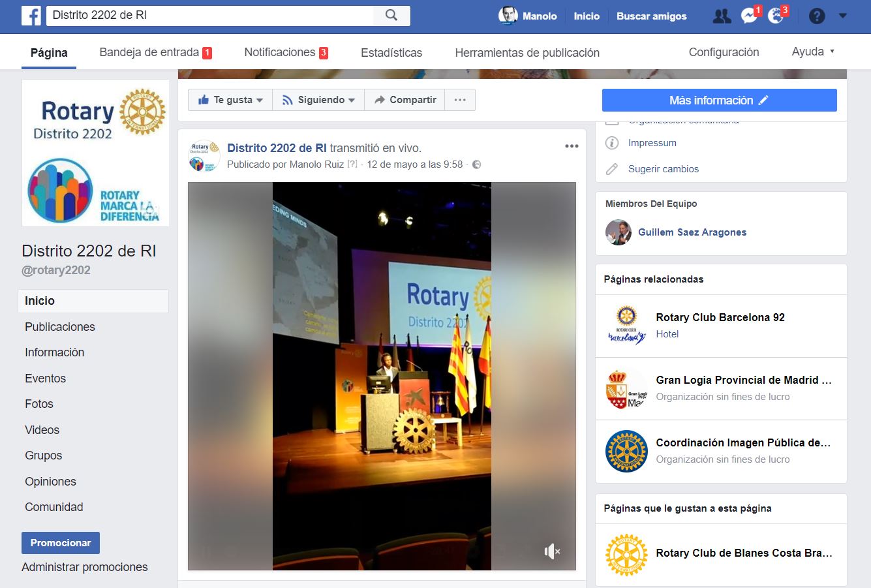Open Herramientas de publicación tab
Screen dimensions: 871x588
[x=527, y=53]
